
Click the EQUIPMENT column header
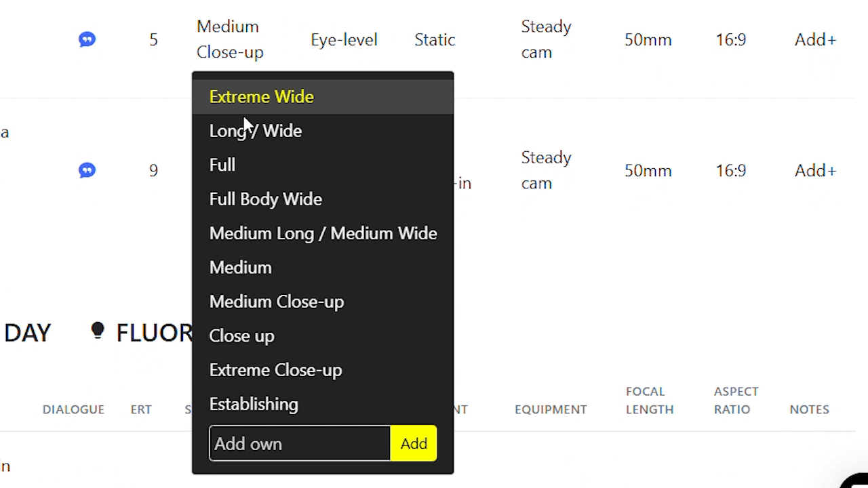(x=551, y=409)
